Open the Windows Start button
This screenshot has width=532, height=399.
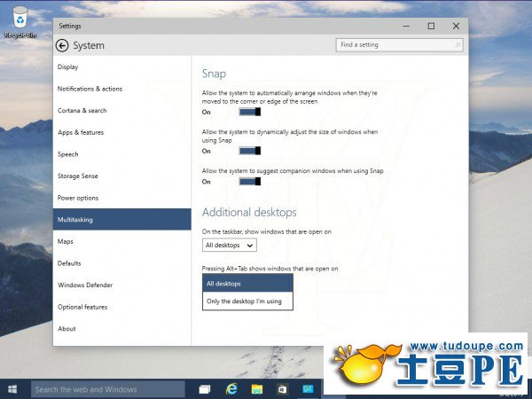(x=12, y=389)
